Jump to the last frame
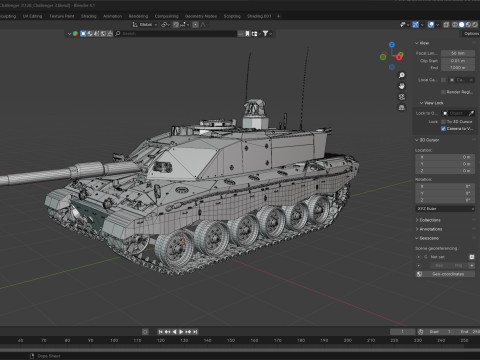This screenshot has height=360, width=480. click(195, 332)
